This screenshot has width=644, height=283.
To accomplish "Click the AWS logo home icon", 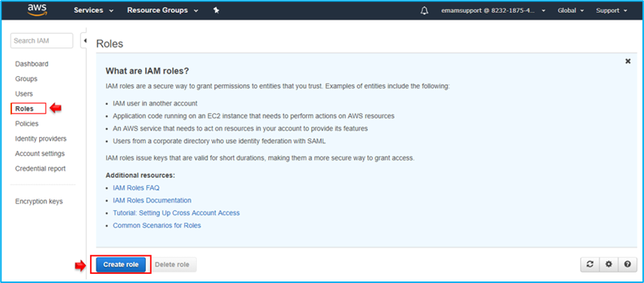I will point(37,10).
